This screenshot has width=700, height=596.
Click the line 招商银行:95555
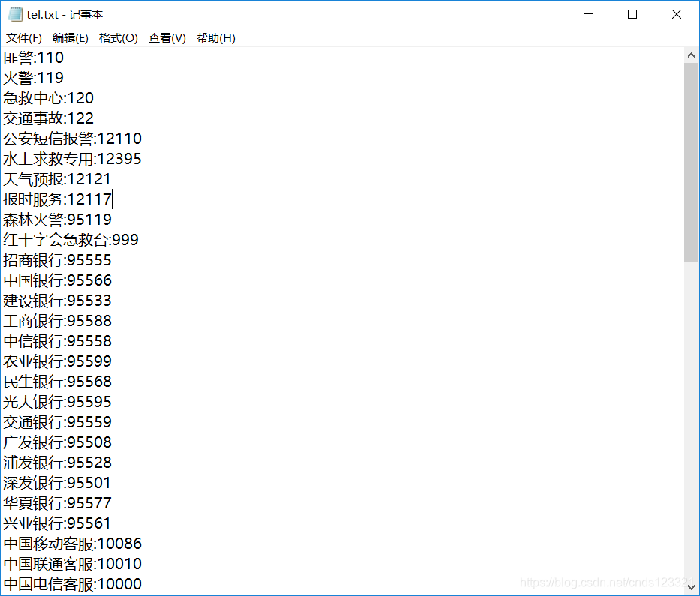(57, 260)
